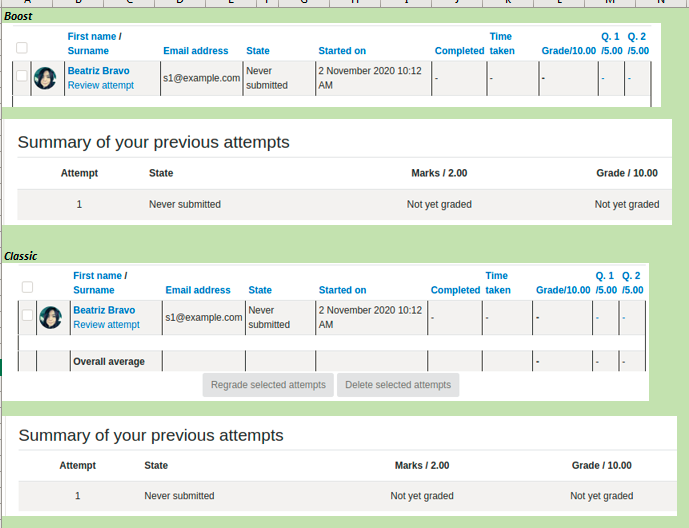Sort by Time taken in the Classic table
The image size is (689, 528).
498,283
